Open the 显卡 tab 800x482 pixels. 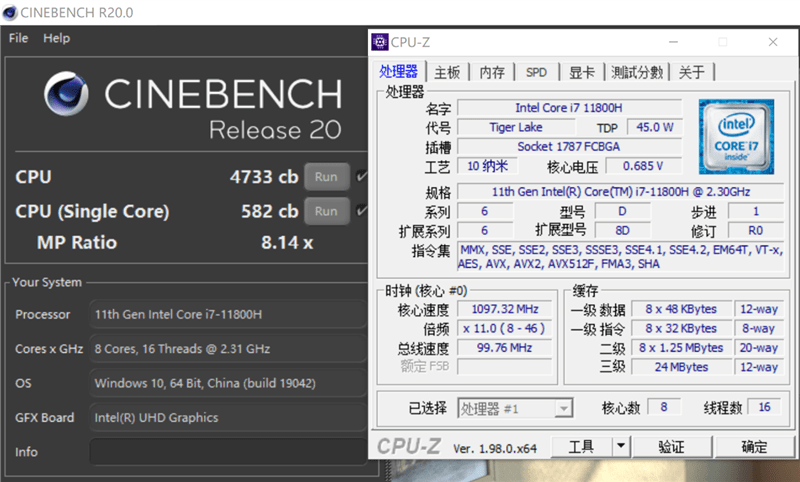click(582, 72)
